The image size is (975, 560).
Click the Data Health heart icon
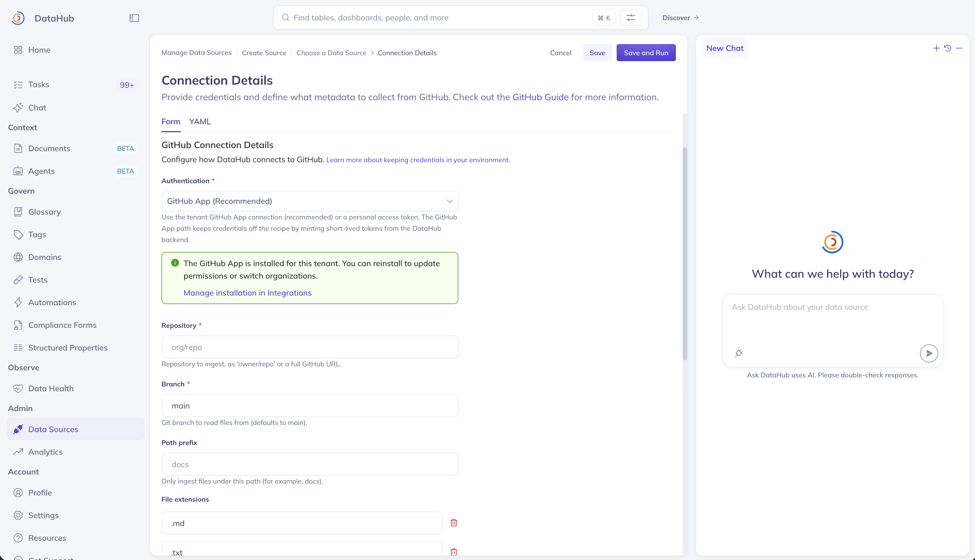click(18, 388)
